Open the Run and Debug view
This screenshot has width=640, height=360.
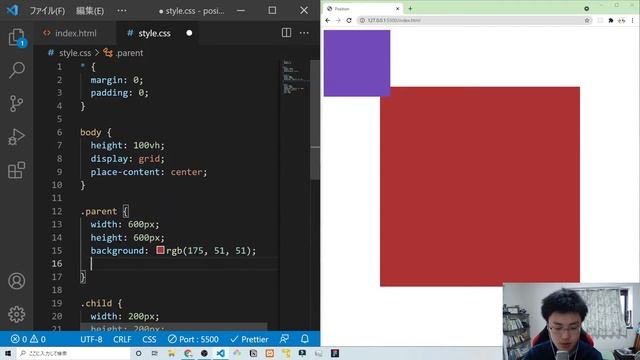coord(17,137)
